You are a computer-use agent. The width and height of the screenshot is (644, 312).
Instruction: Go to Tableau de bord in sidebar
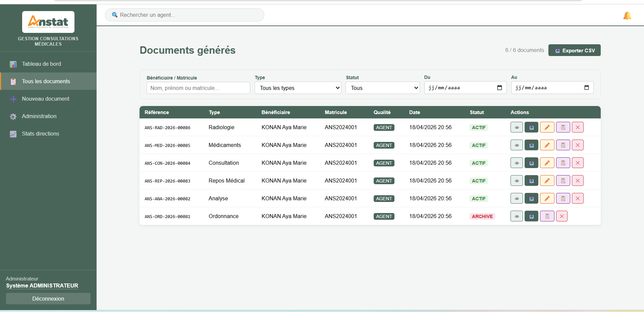[41, 64]
